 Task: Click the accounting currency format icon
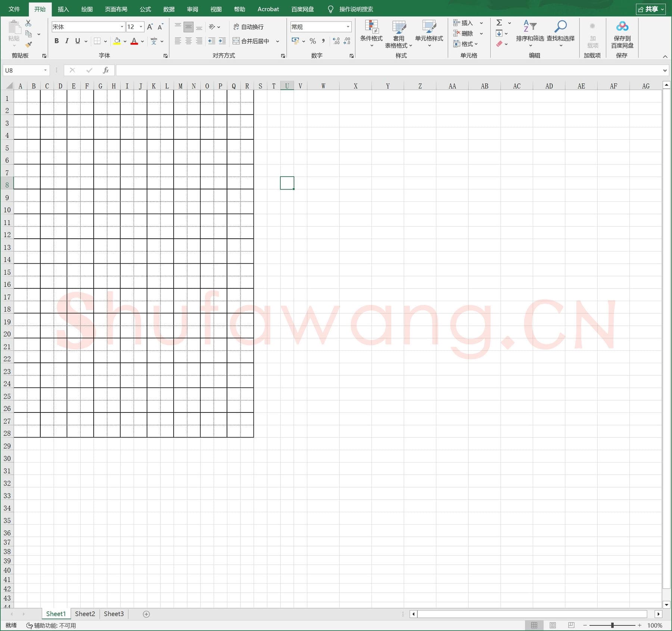point(295,41)
